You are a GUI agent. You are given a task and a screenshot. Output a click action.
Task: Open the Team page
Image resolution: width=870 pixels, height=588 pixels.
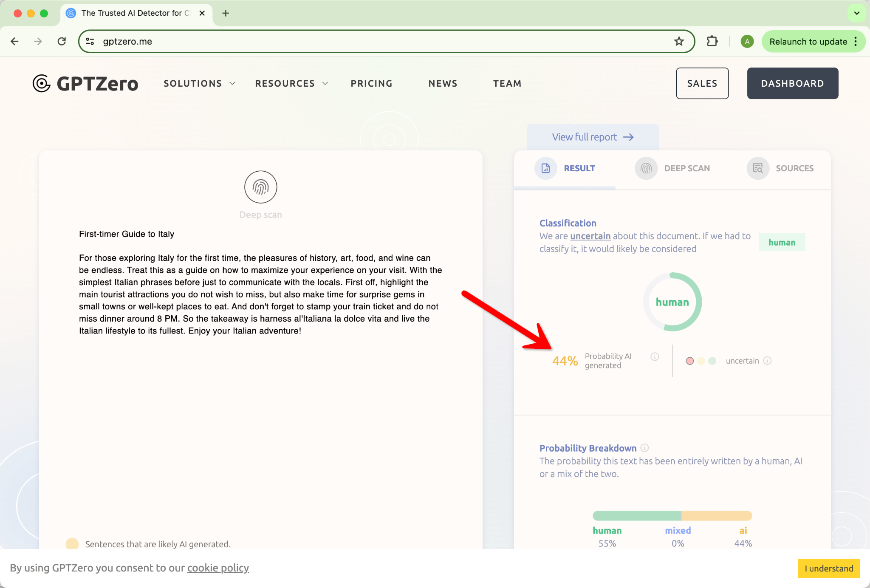point(507,83)
